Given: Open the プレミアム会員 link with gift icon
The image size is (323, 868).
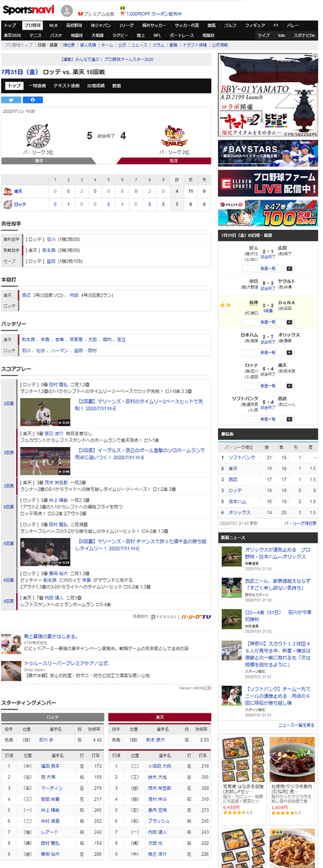Looking at the screenshot, I should [x=95, y=13].
